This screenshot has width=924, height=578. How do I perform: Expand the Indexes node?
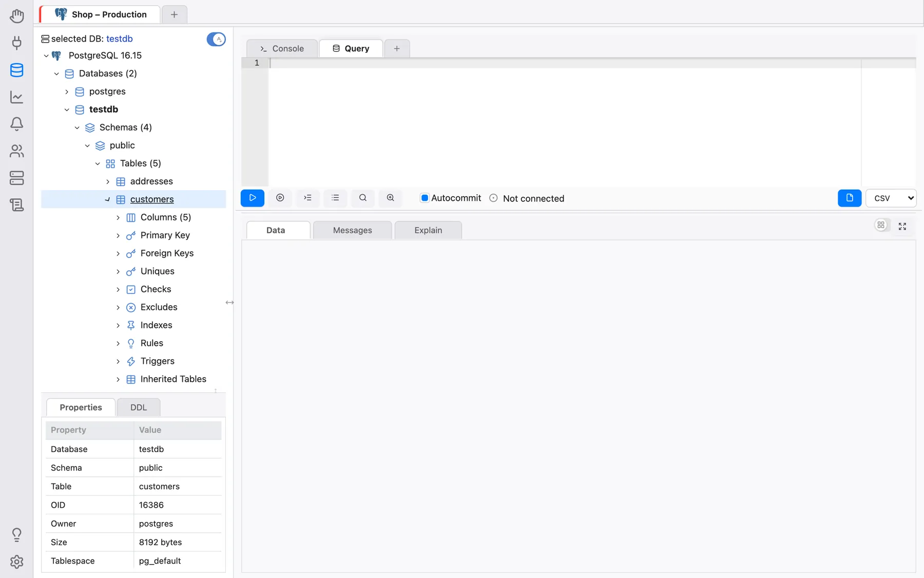click(118, 325)
